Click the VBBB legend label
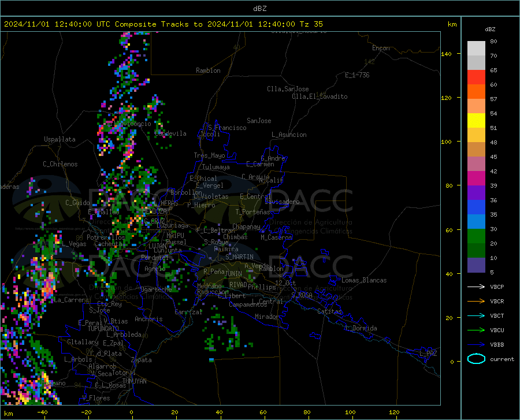Viewport: 520px width, 420px height. [x=497, y=345]
